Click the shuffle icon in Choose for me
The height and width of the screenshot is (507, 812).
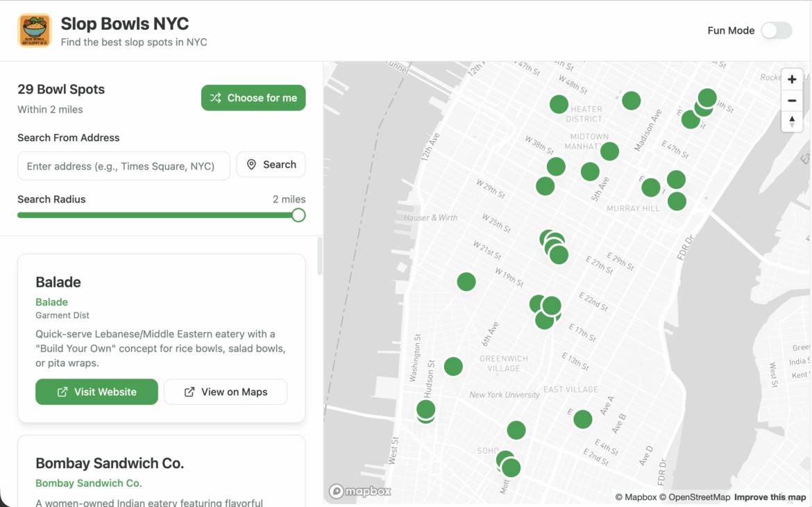pos(216,98)
